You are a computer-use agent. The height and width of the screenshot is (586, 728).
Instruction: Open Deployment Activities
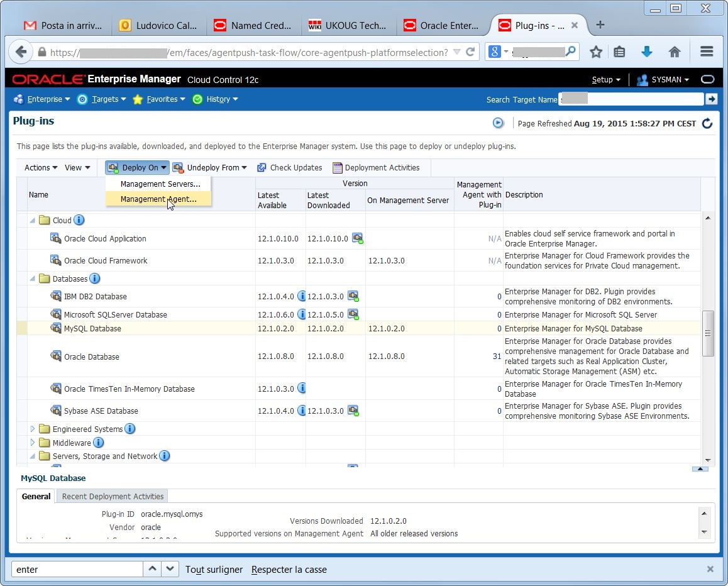pyautogui.click(x=376, y=168)
